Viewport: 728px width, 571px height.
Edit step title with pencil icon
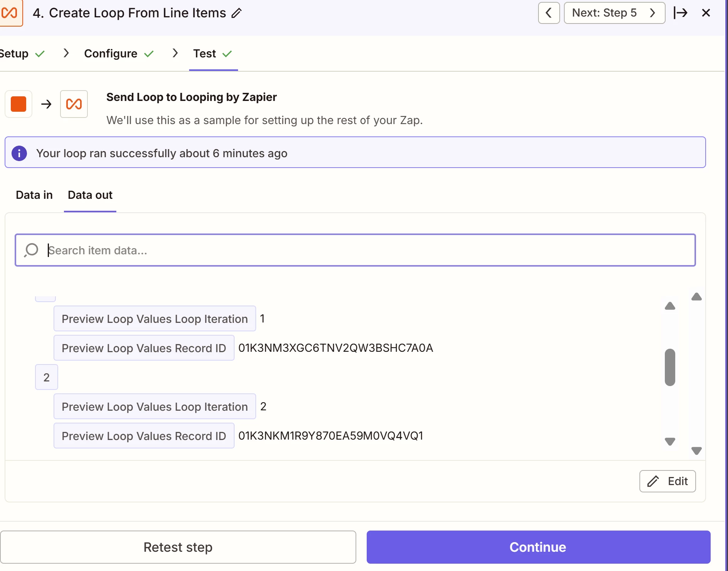[237, 13]
